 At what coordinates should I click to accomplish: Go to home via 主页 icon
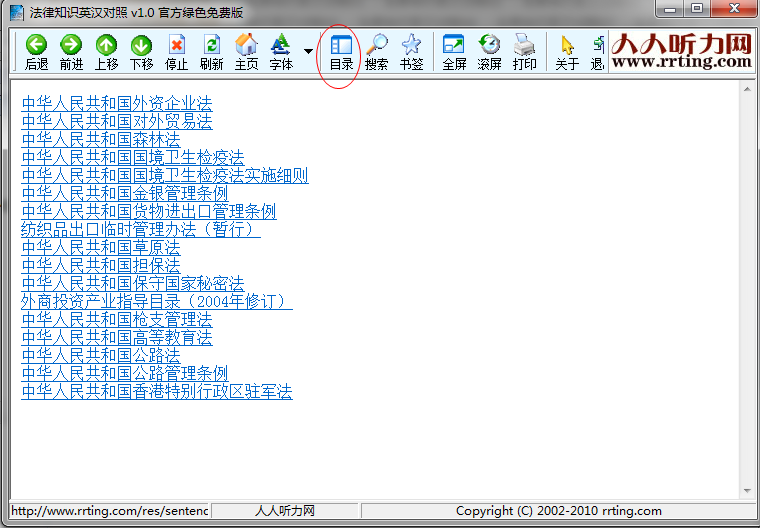[246, 45]
